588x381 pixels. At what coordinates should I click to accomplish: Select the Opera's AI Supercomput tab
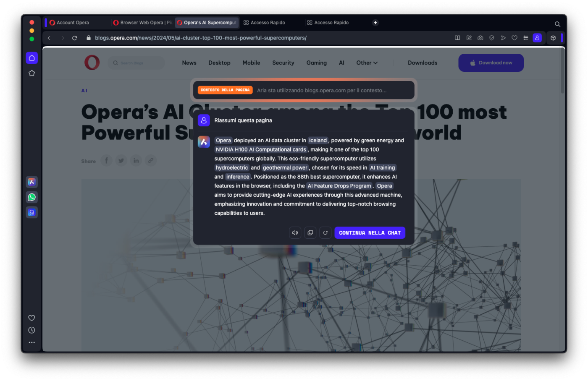click(207, 23)
